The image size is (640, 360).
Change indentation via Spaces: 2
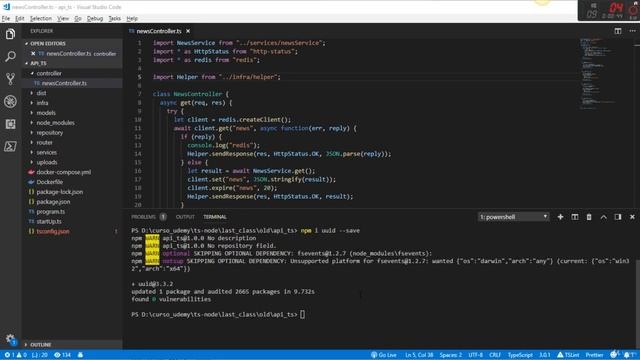coord(451,355)
